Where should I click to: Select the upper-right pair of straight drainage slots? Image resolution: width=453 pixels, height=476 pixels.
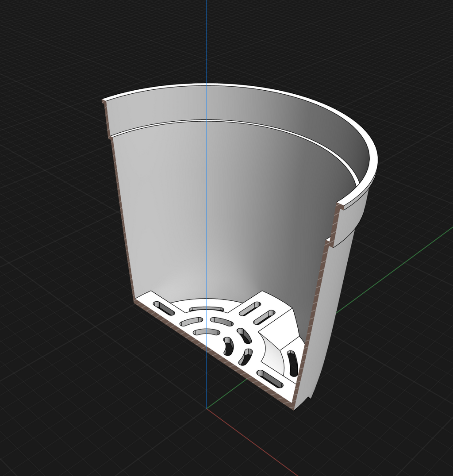257,313
